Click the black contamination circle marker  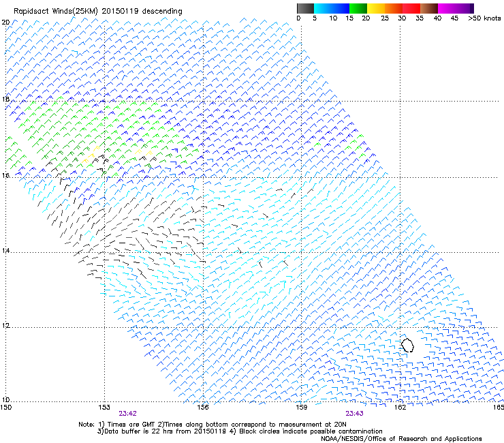[x=407, y=345]
